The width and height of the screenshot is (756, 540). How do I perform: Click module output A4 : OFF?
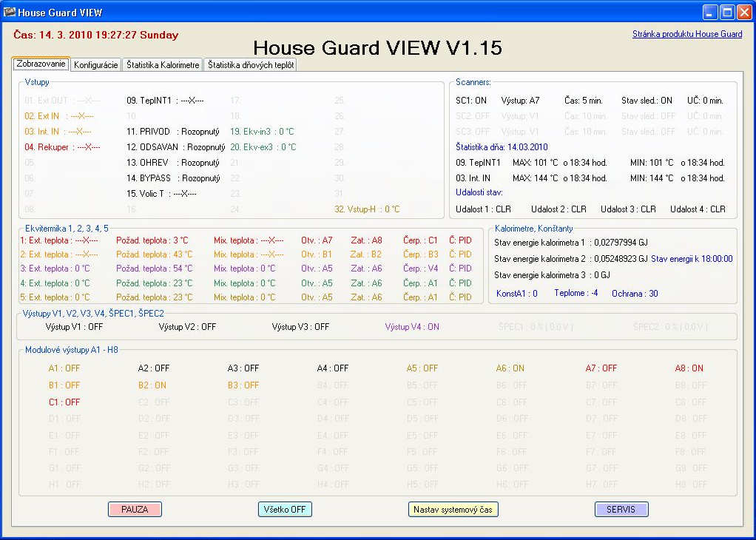[x=333, y=368]
